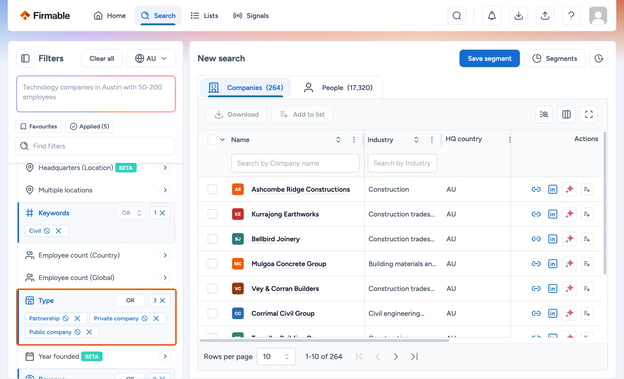The height and width of the screenshot is (379, 624).
Task: Click the Find filters search field
Action: pos(96,146)
